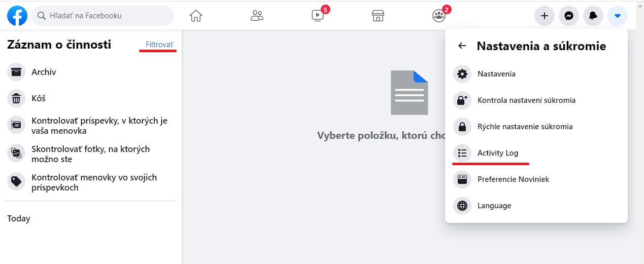Click the Nastavenia a súkromie title
The height and width of the screenshot is (264, 644).
541,46
